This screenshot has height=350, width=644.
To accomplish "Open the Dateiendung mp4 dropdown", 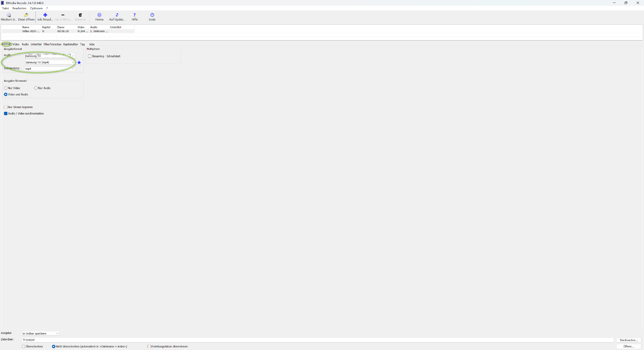I will [x=73, y=69].
